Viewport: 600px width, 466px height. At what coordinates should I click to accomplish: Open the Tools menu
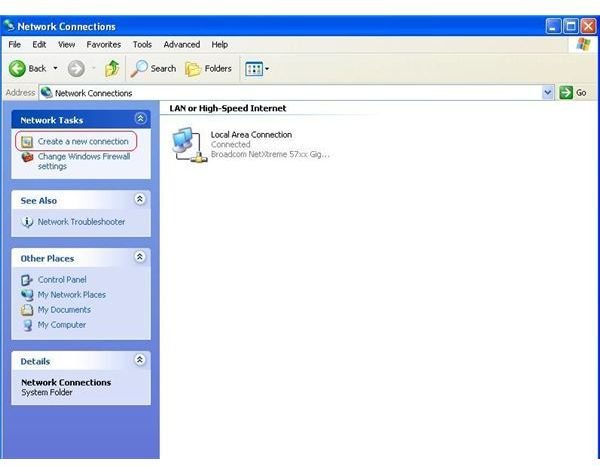click(142, 45)
